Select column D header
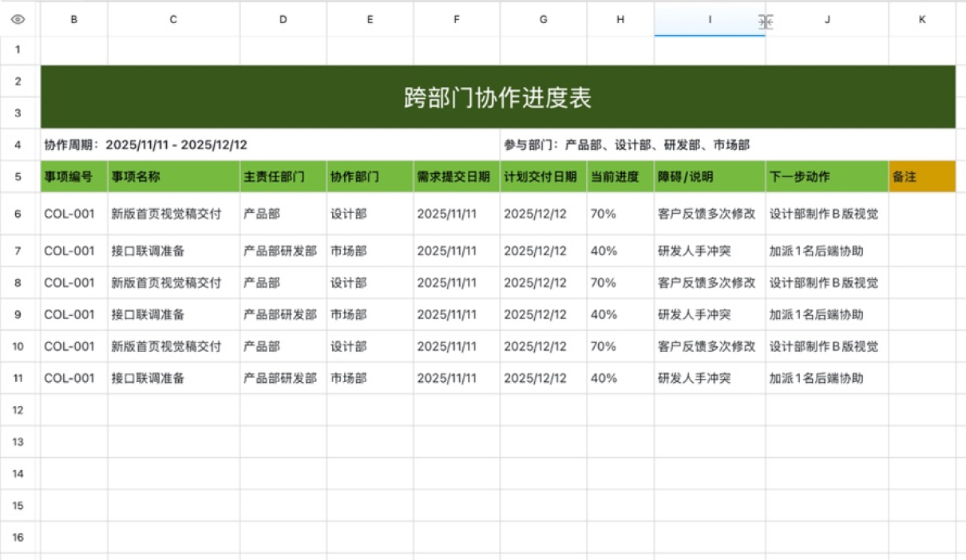 tap(283, 21)
